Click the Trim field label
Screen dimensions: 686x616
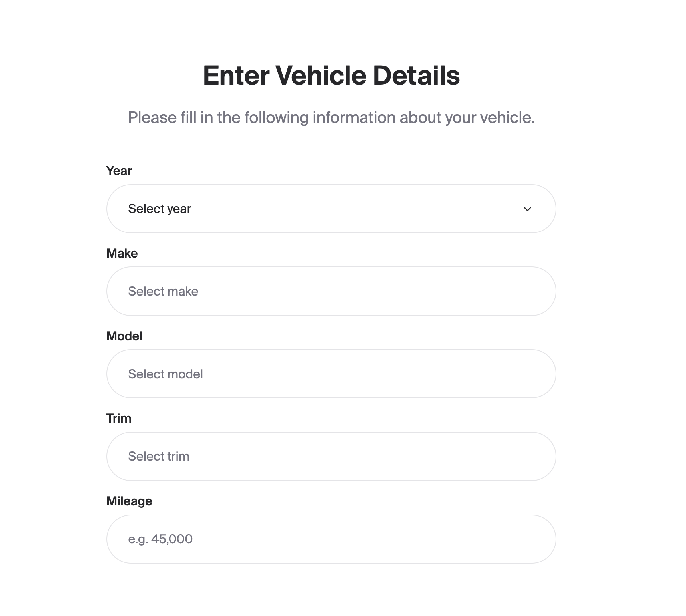(119, 418)
